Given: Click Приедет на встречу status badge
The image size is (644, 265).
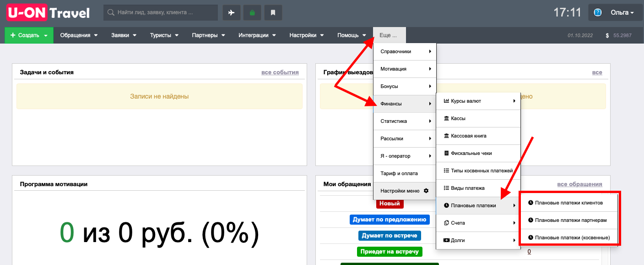Looking at the screenshot, I should coord(390,251).
